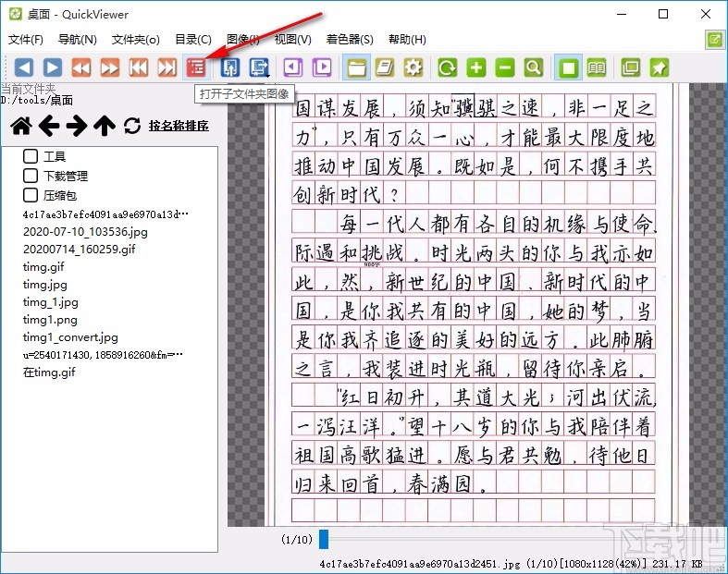
Task: Open the 文件夹(o) menu
Action: tap(136, 40)
